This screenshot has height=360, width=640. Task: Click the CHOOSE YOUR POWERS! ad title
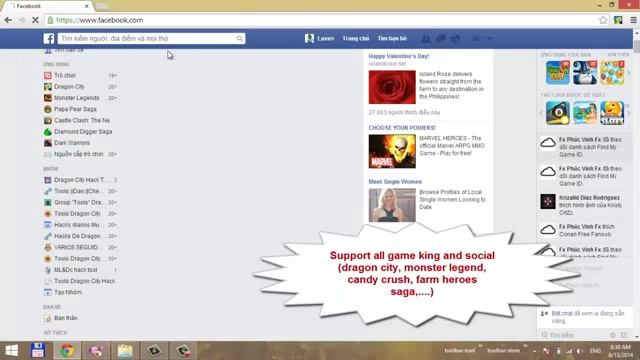tap(402, 128)
